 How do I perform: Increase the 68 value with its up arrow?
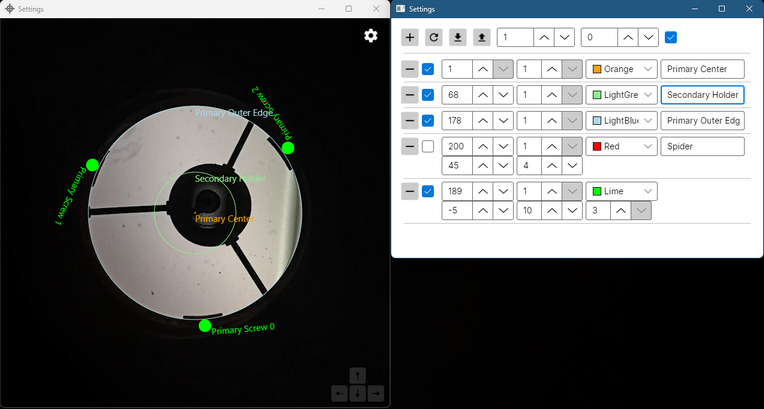pos(481,95)
